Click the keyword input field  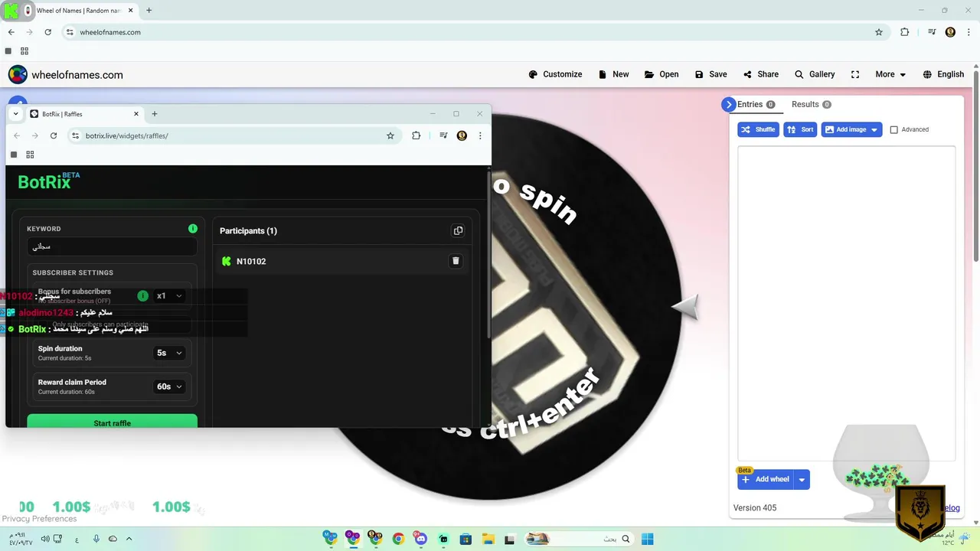coord(112,246)
